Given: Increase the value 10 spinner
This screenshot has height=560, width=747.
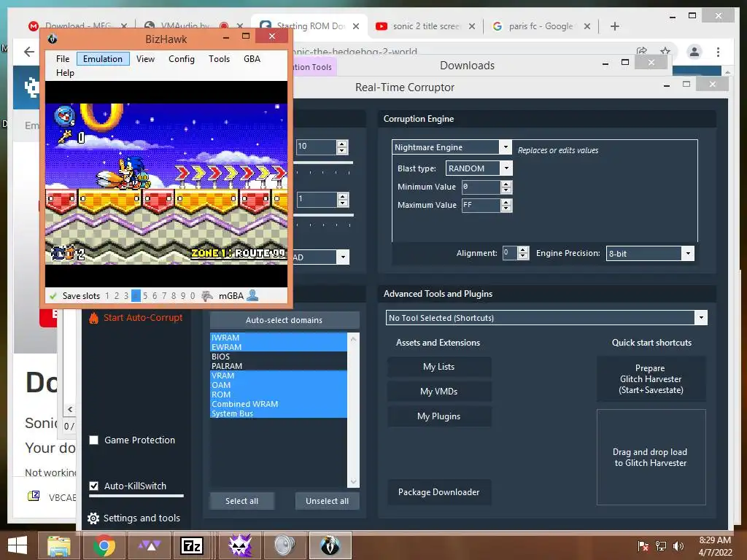Looking at the screenshot, I should pyautogui.click(x=341, y=144).
